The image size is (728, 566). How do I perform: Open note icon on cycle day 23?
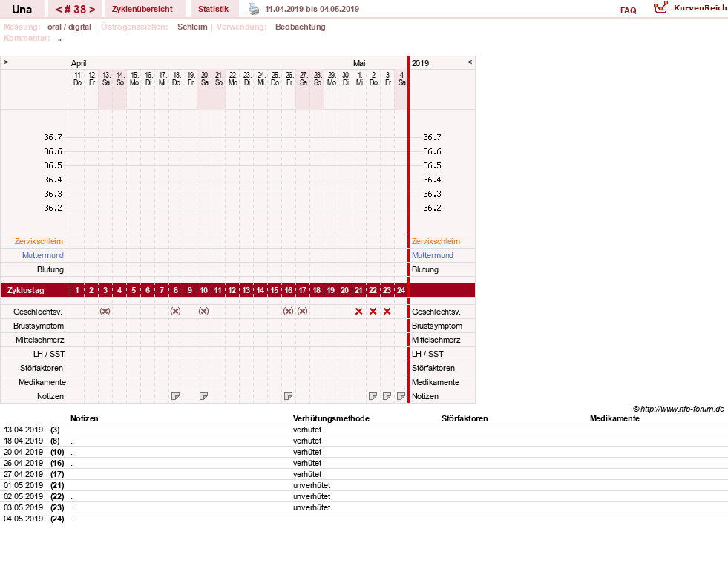[x=387, y=395]
